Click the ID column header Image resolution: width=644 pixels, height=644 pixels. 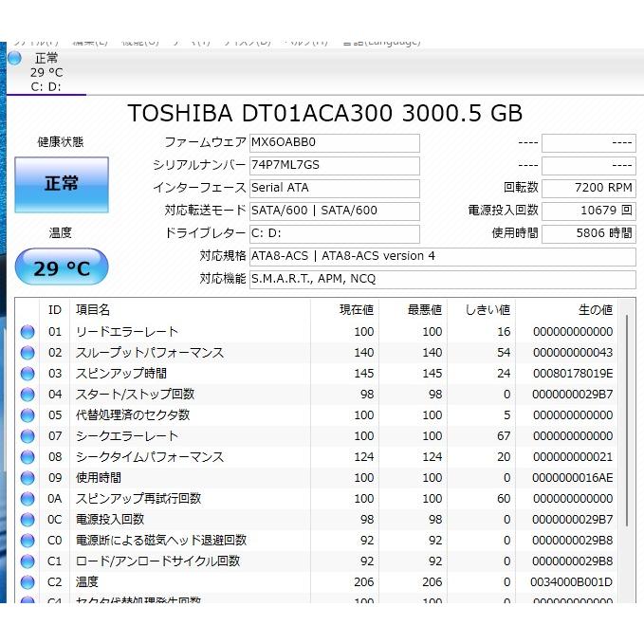(x=55, y=310)
